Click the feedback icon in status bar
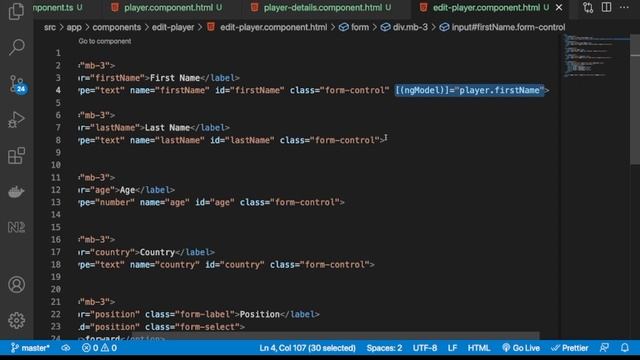This screenshot has width=640, height=360. [604, 348]
